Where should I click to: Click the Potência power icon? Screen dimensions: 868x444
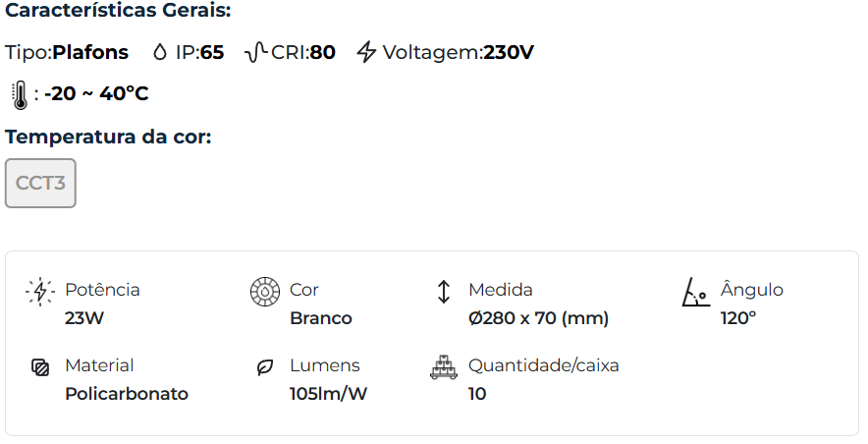pos(40,292)
